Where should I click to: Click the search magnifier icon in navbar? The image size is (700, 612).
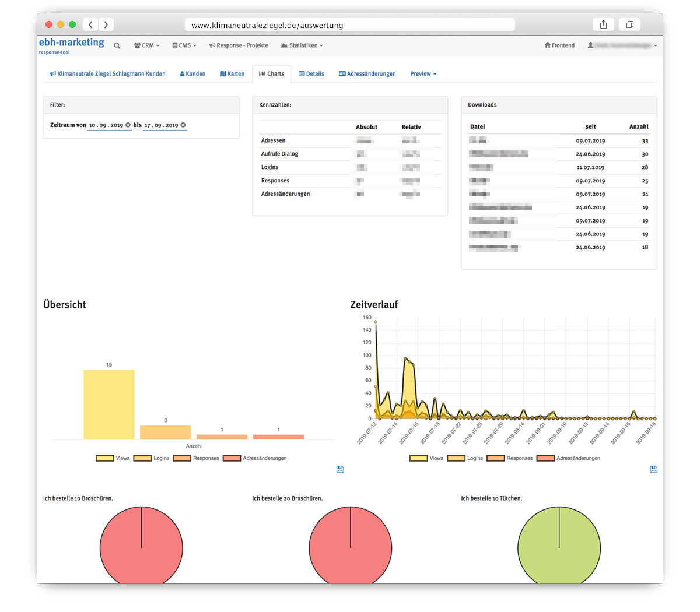[117, 45]
